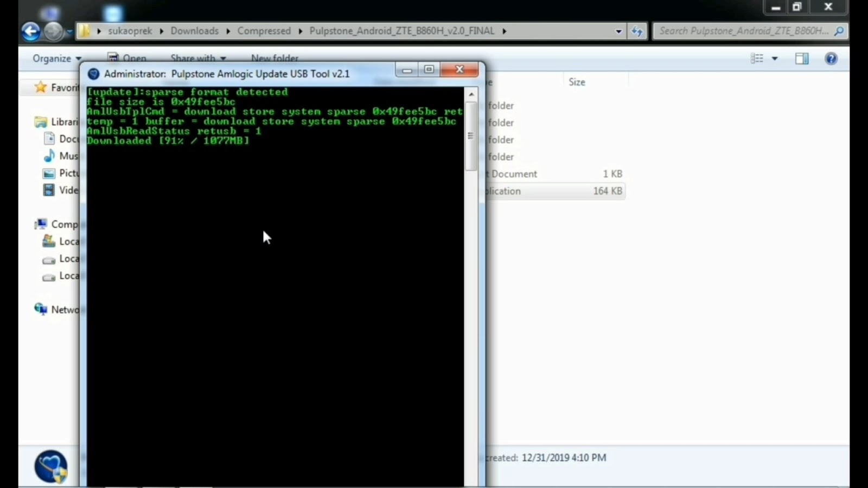
Task: Click the folder icon in address bar
Action: 84,31
